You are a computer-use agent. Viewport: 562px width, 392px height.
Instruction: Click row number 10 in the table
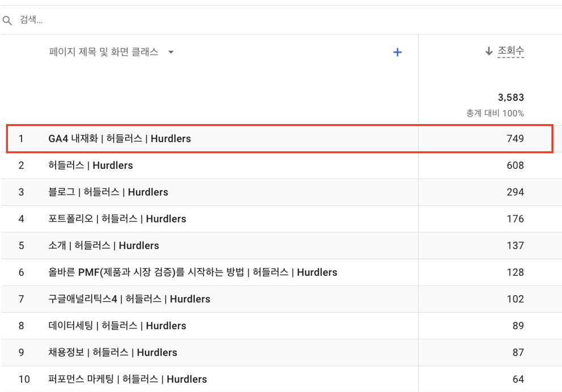click(24, 379)
